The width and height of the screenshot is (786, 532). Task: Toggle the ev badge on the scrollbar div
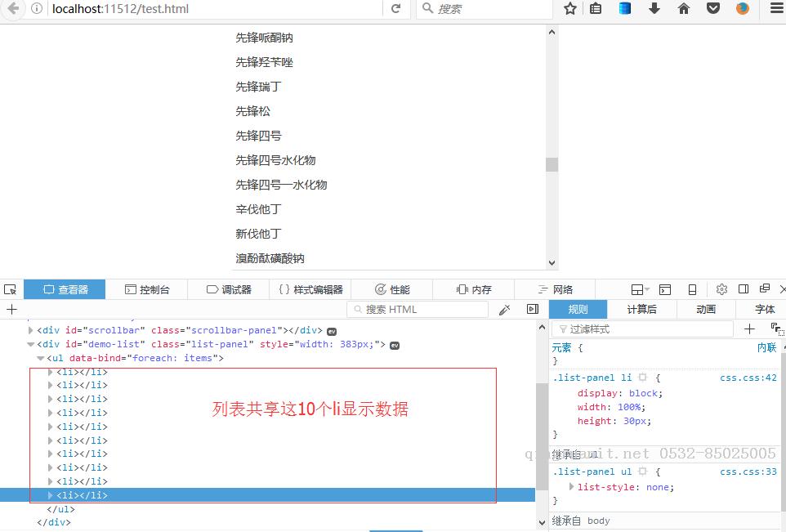coord(332,330)
